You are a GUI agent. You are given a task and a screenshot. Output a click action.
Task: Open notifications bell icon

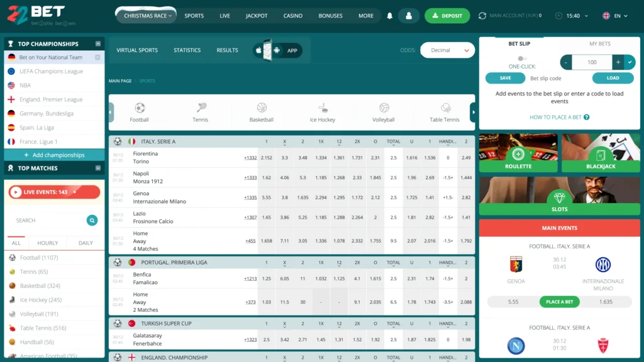pyautogui.click(x=390, y=16)
